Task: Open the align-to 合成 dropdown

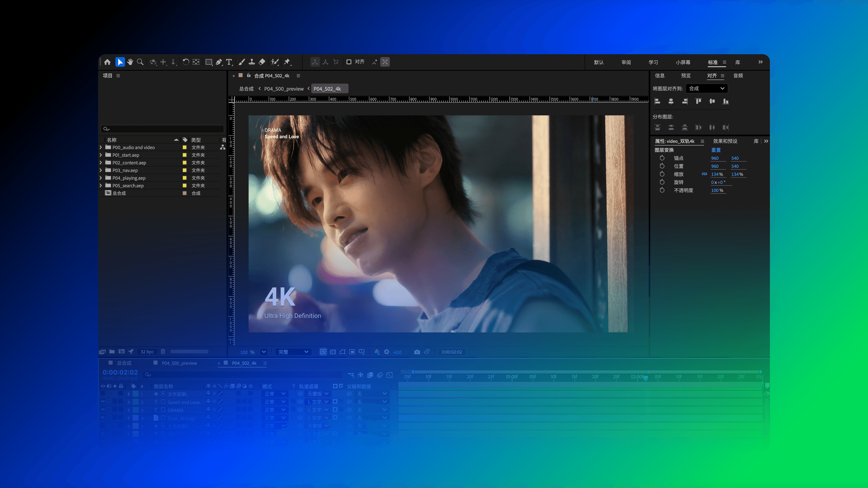Action: click(707, 89)
